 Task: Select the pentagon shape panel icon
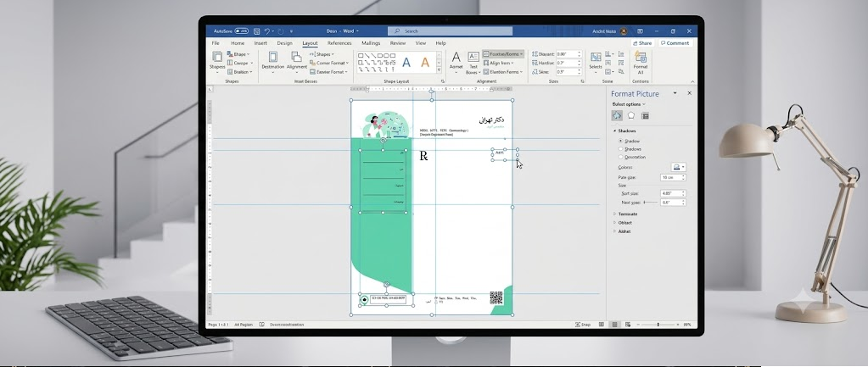(631, 115)
